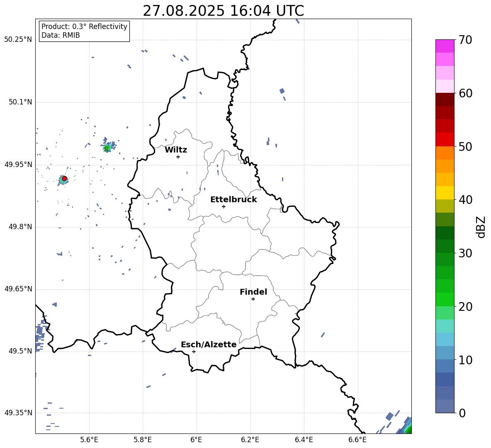Click the Data: RMIB label

[61, 35]
